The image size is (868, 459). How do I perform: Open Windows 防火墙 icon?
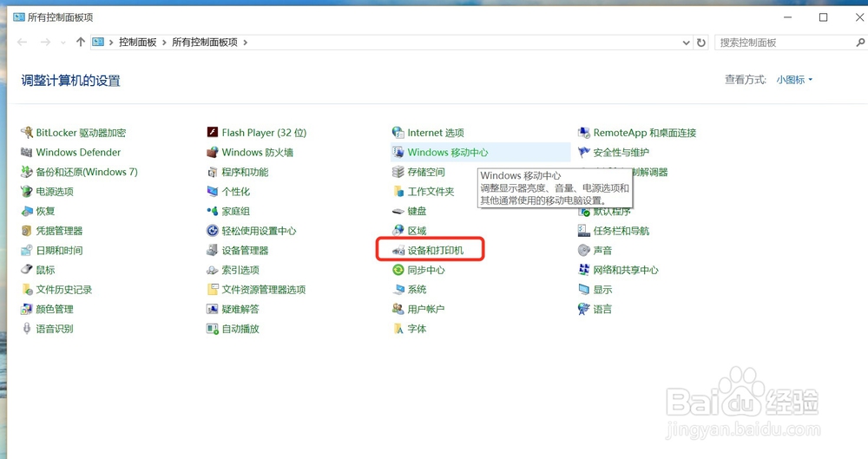click(x=213, y=152)
